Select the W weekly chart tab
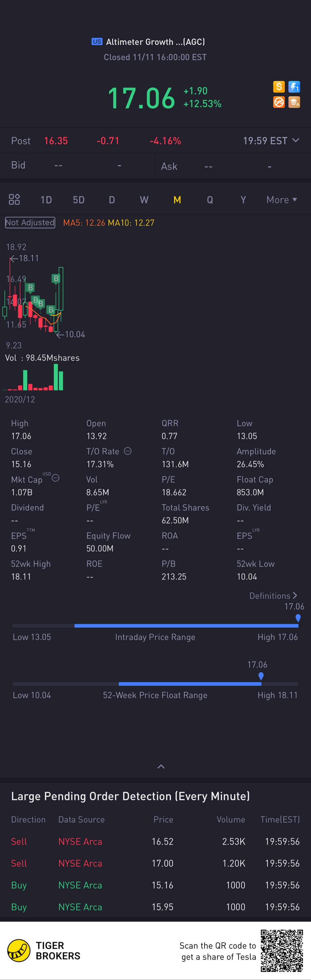 tap(144, 200)
